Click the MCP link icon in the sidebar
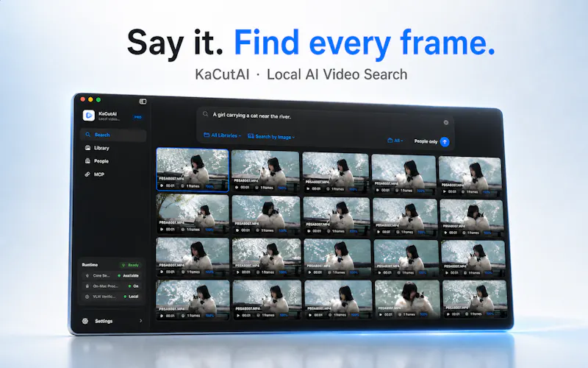Image resolution: width=588 pixels, height=368 pixels. click(87, 174)
